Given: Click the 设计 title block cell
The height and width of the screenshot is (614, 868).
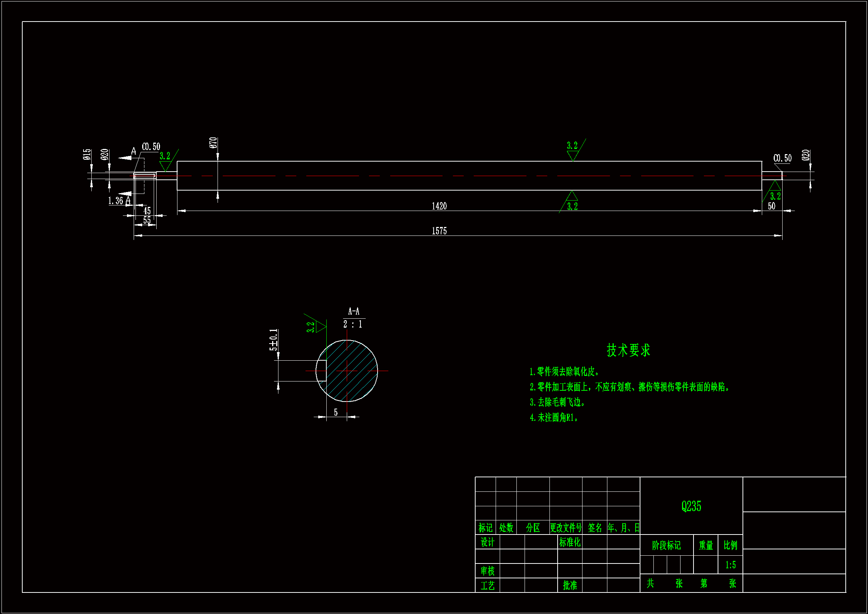Looking at the screenshot, I should [x=487, y=542].
